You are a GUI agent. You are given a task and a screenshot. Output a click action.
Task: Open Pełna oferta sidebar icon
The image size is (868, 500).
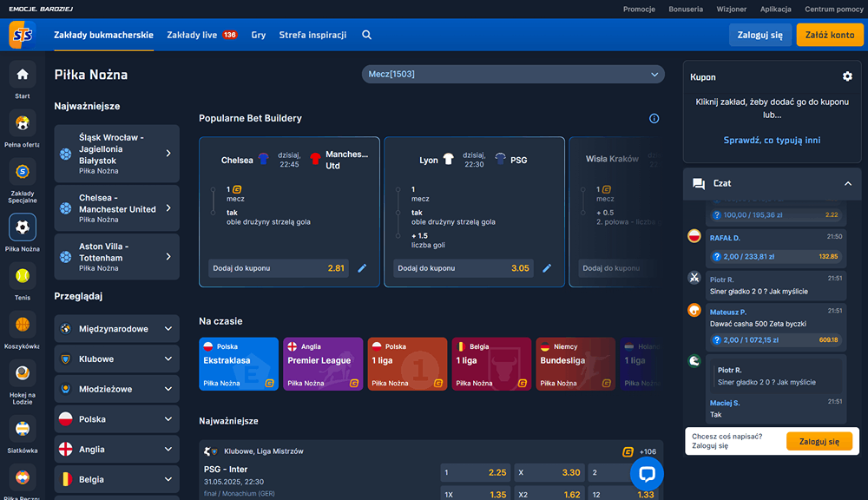click(23, 123)
